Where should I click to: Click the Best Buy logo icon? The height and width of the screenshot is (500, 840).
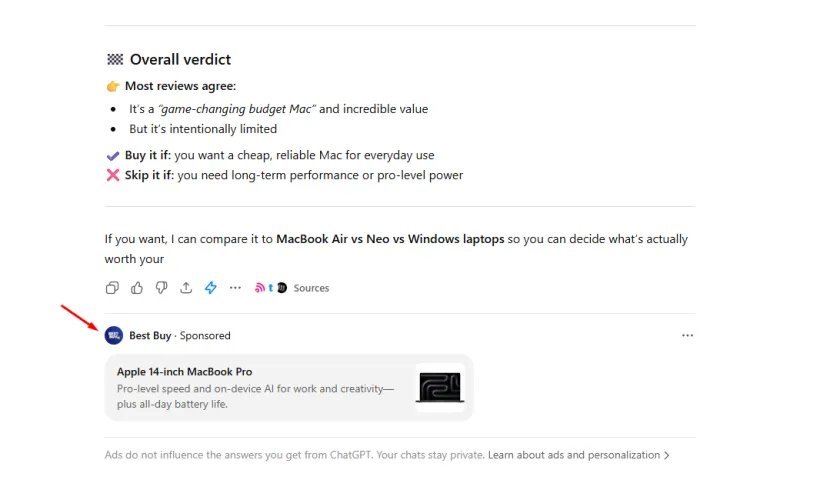114,336
